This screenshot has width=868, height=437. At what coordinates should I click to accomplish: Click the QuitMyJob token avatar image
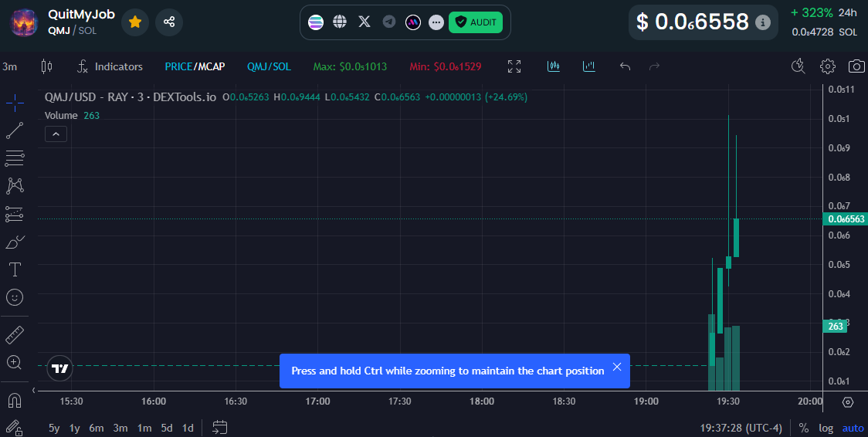24,22
